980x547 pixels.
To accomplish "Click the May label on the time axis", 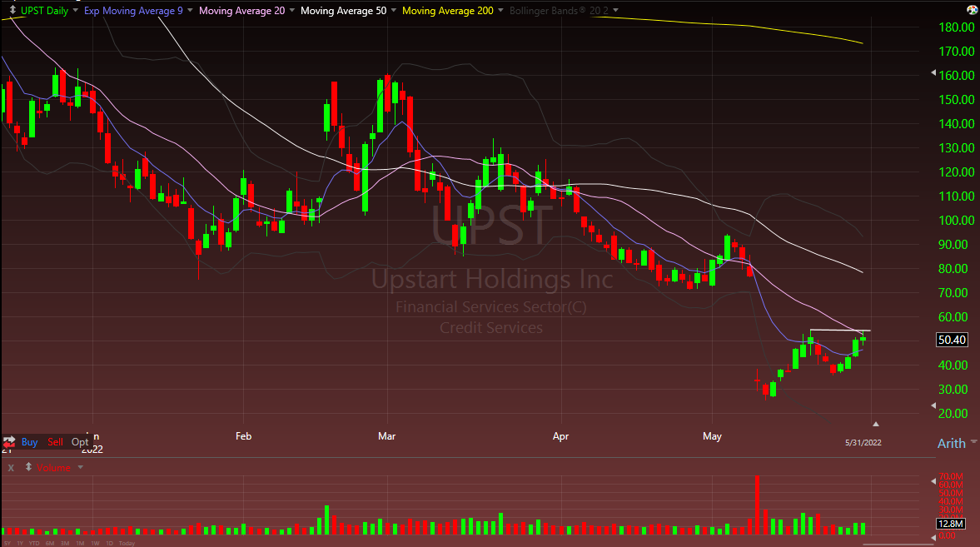I will (x=712, y=436).
